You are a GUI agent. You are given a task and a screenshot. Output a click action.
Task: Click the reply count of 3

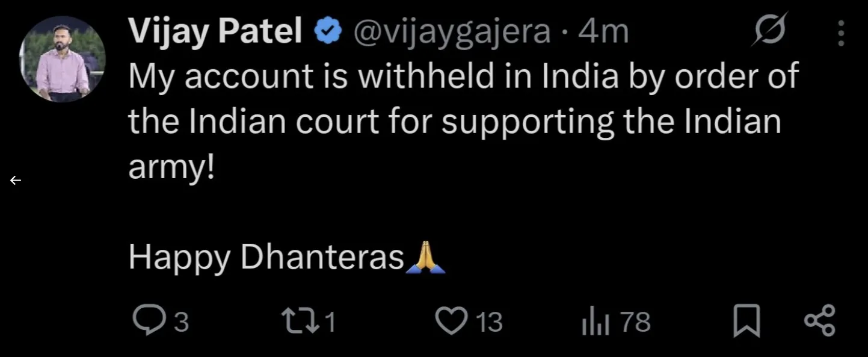click(x=181, y=322)
